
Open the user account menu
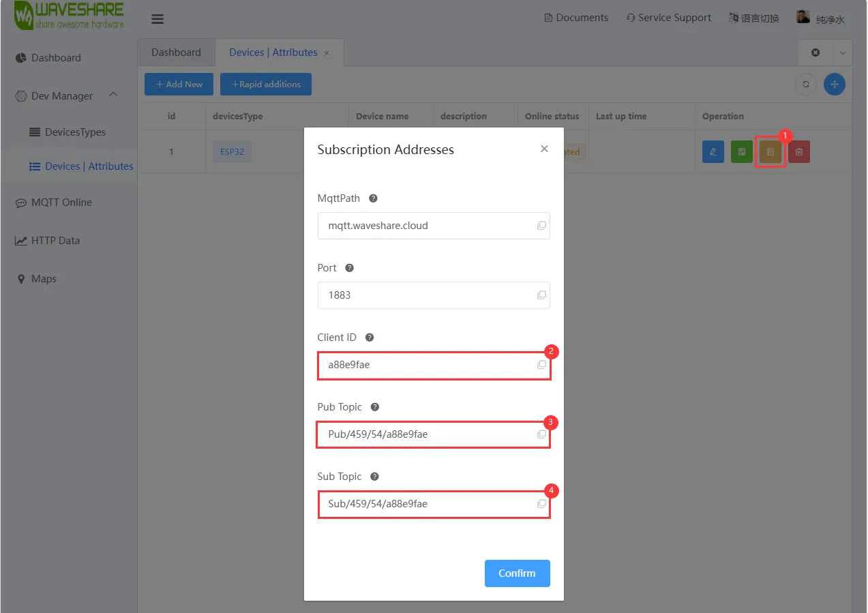821,18
